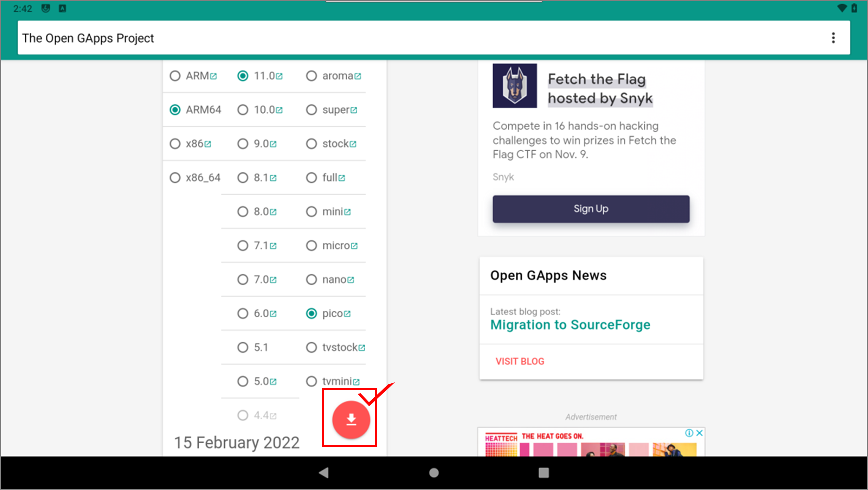868x490 pixels.
Task: Pick the nano variant radio button
Action: click(311, 279)
